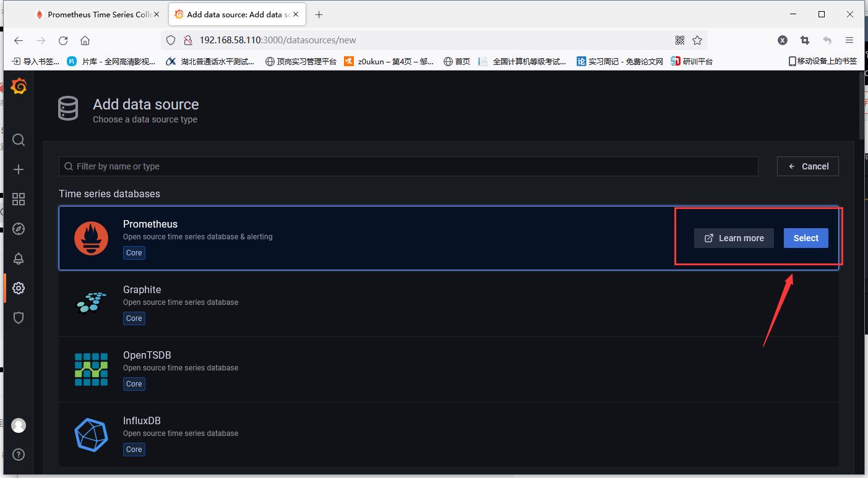Viewport: 868px width, 478px height.
Task: Select the InfluxDB data source row
Action: (449, 435)
